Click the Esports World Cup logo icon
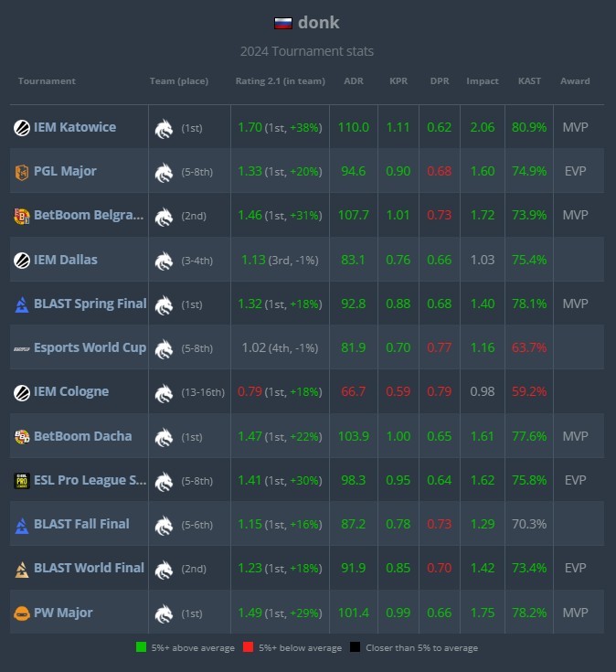Image resolution: width=616 pixels, height=672 pixels. 22,349
